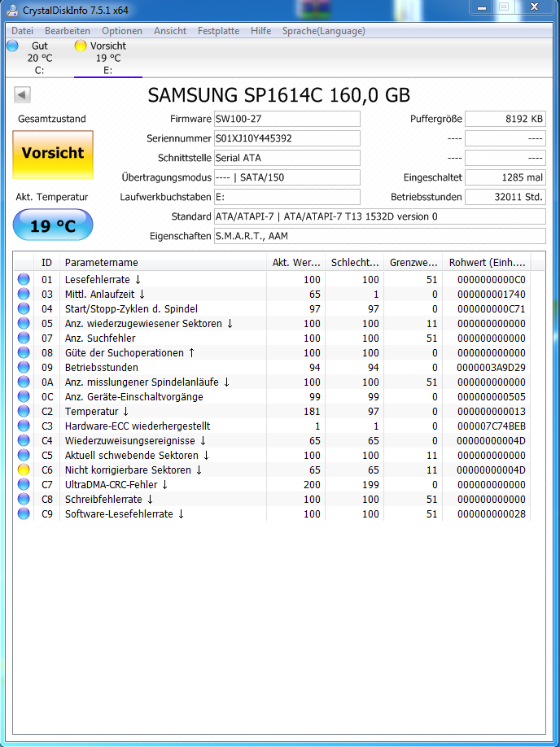Open the Bearbeiten menu
Screen dimensions: 560x747
point(68,31)
